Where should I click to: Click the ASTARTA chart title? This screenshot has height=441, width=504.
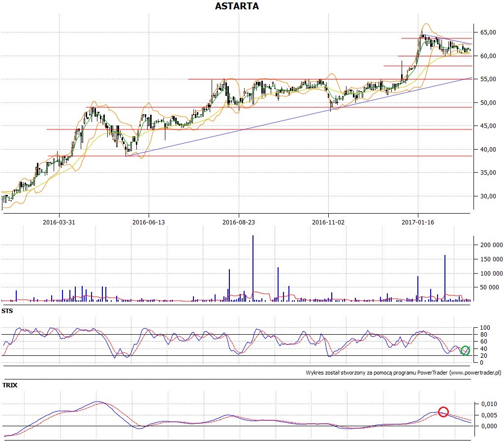point(237,6)
